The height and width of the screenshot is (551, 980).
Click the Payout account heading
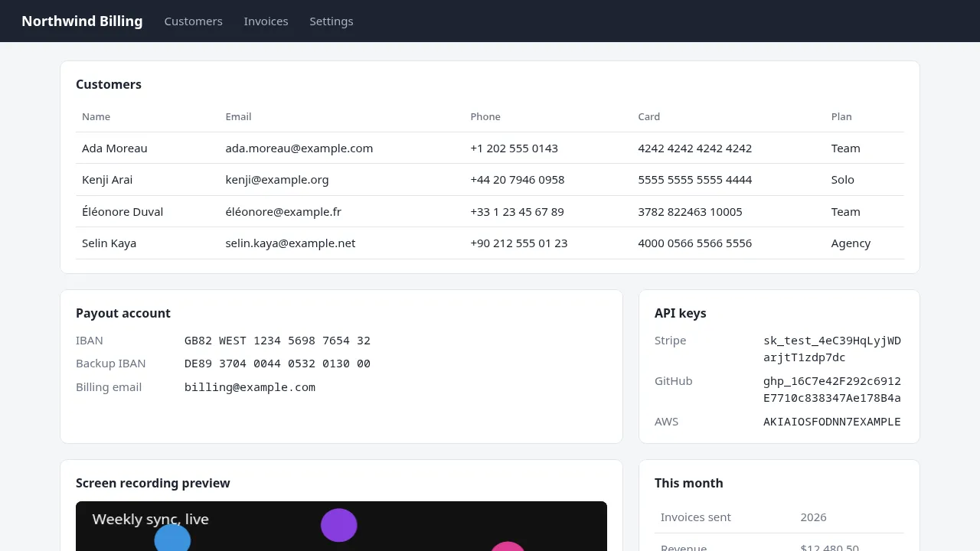point(123,313)
